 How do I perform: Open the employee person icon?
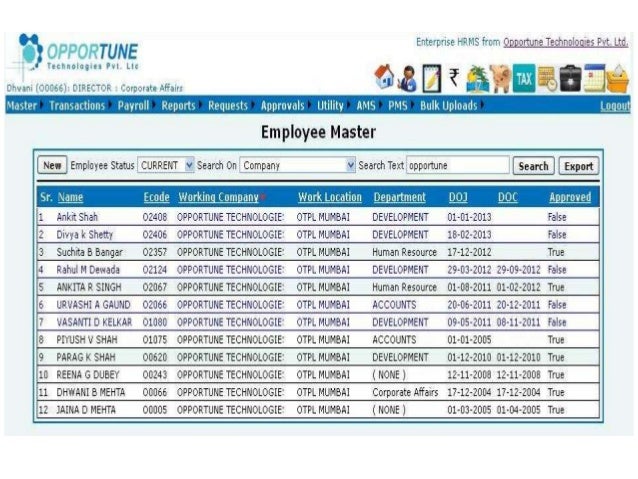tap(407, 79)
